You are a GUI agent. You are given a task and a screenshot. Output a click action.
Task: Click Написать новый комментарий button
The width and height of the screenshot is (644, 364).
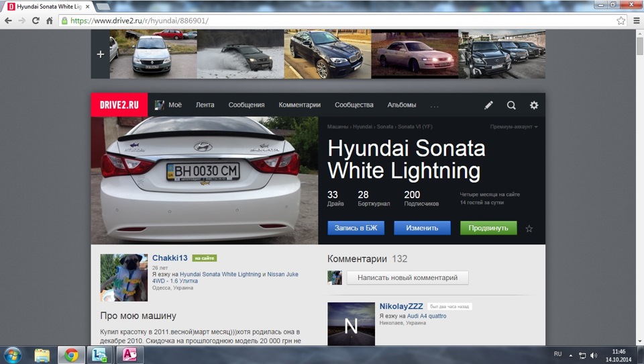click(407, 277)
